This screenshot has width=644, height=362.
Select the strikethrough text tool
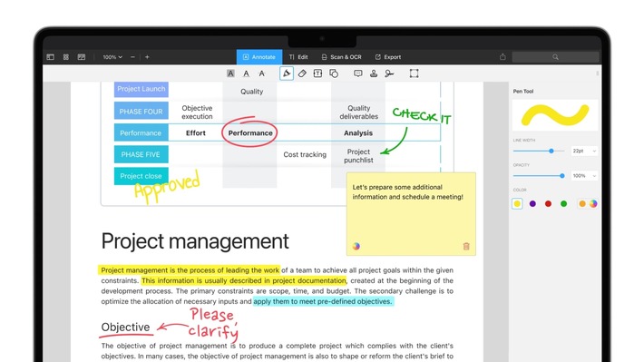click(261, 73)
